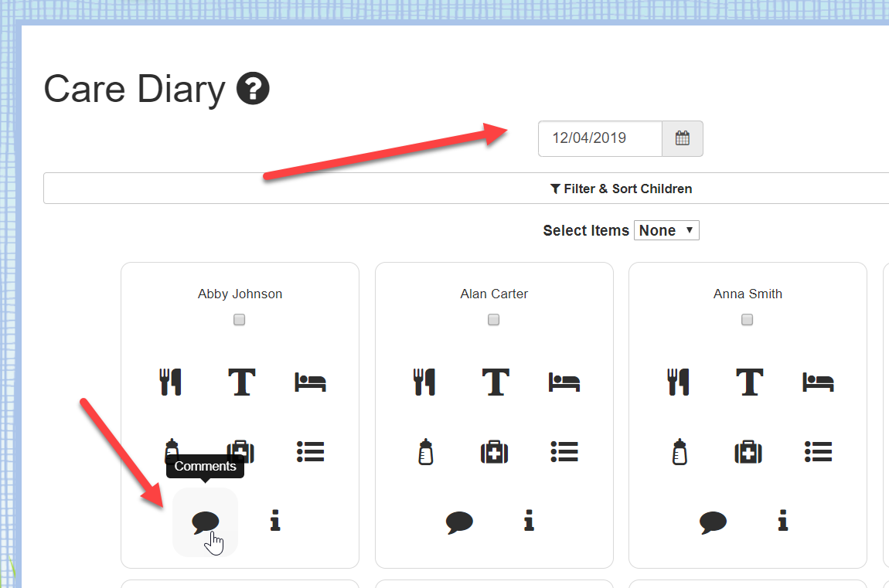Click the Anna Smith name heading
Screen dimensions: 889x588
pyautogui.click(x=748, y=294)
